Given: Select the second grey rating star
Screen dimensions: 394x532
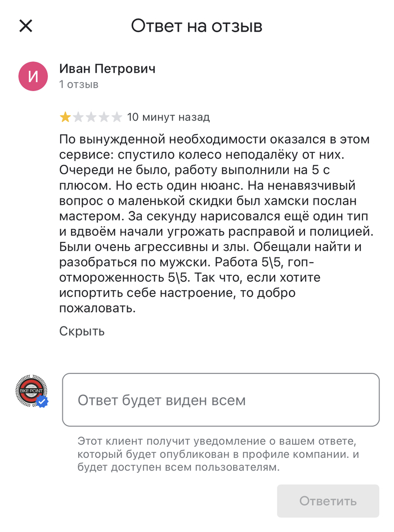Looking at the screenshot, I should point(78,117).
